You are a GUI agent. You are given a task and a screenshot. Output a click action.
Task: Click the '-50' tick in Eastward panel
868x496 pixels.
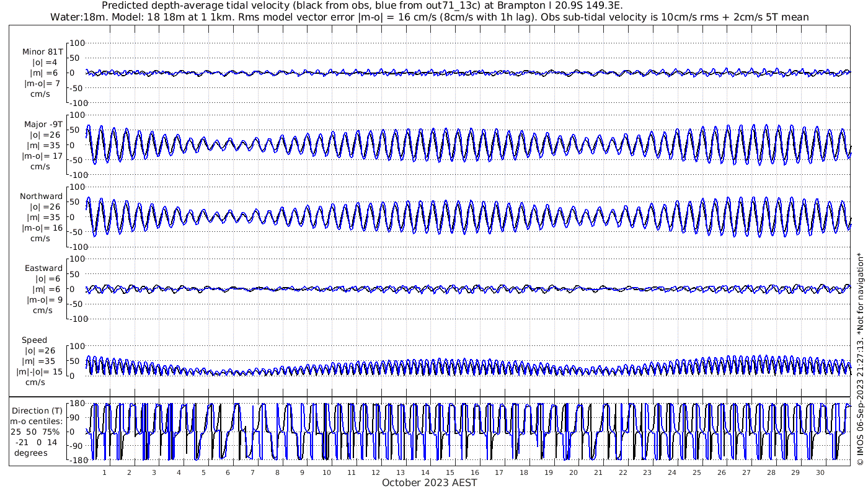pos(77,304)
